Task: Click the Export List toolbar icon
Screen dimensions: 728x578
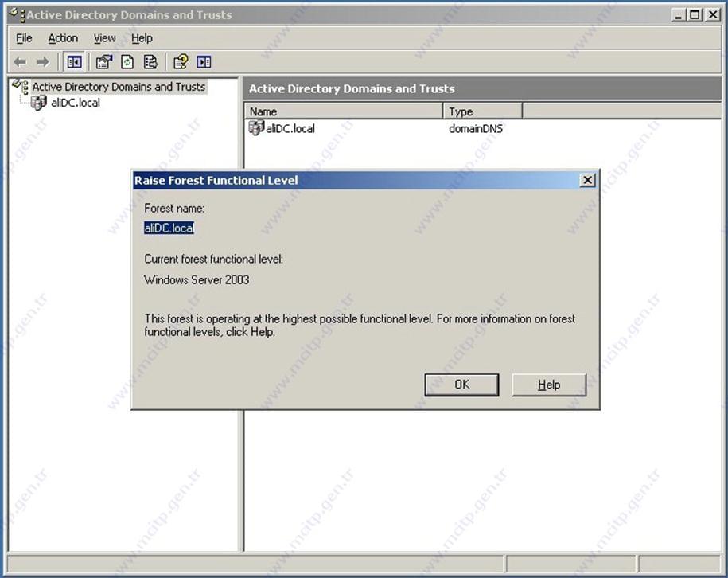Action: pyautogui.click(x=150, y=62)
